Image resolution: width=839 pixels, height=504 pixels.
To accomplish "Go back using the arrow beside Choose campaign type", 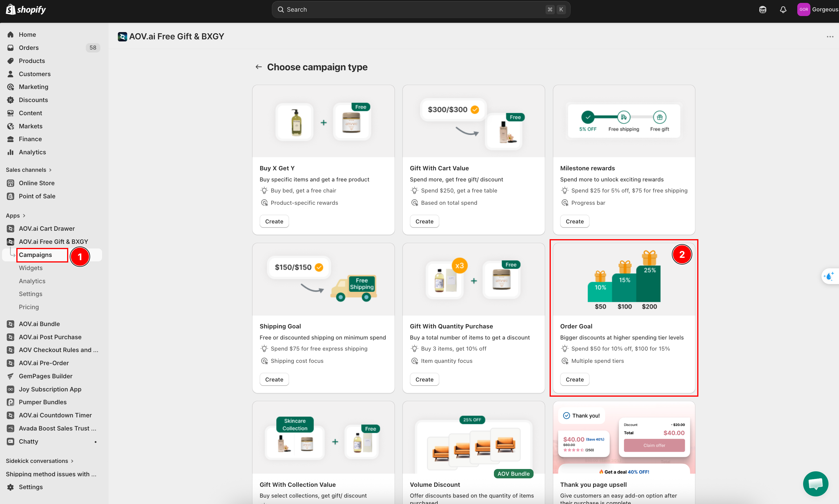I will click(258, 67).
